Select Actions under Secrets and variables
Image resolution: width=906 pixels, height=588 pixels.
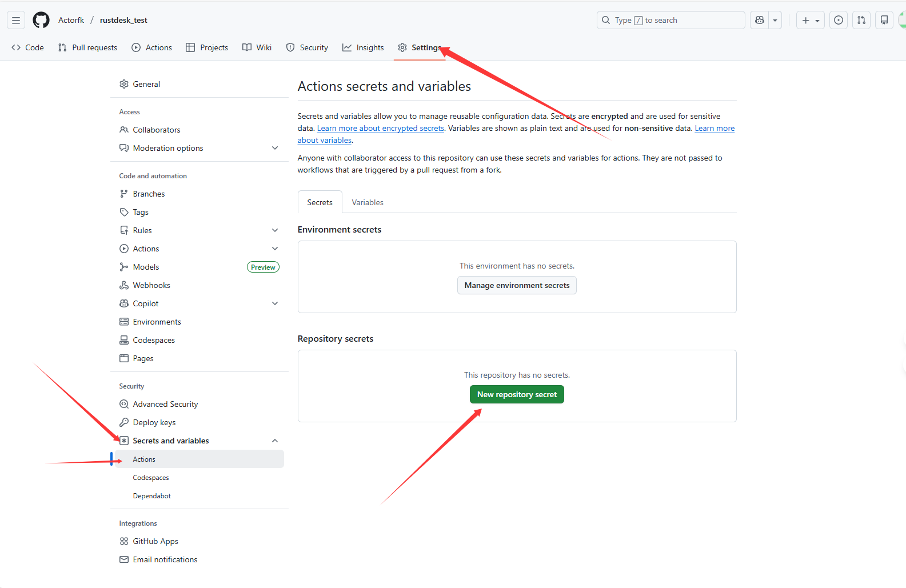pyautogui.click(x=199, y=459)
